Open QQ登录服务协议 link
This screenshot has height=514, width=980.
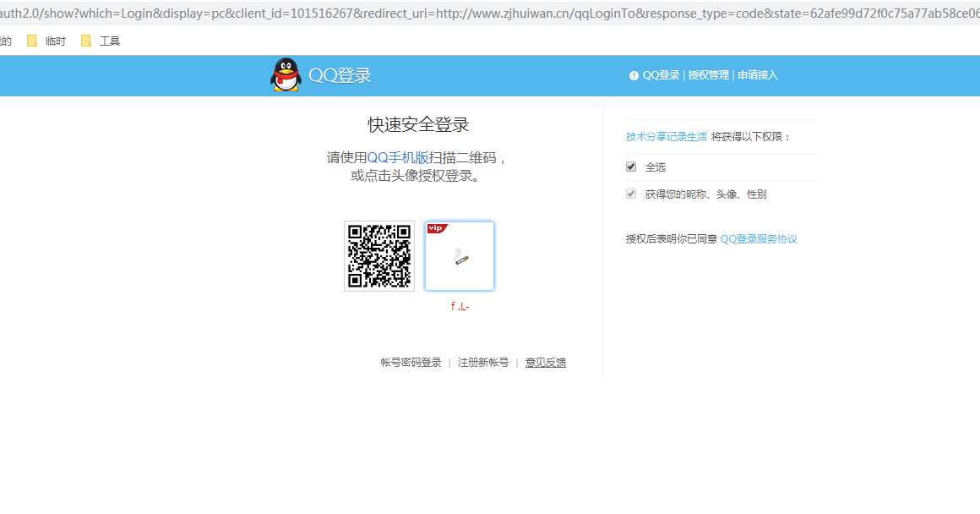pos(759,239)
